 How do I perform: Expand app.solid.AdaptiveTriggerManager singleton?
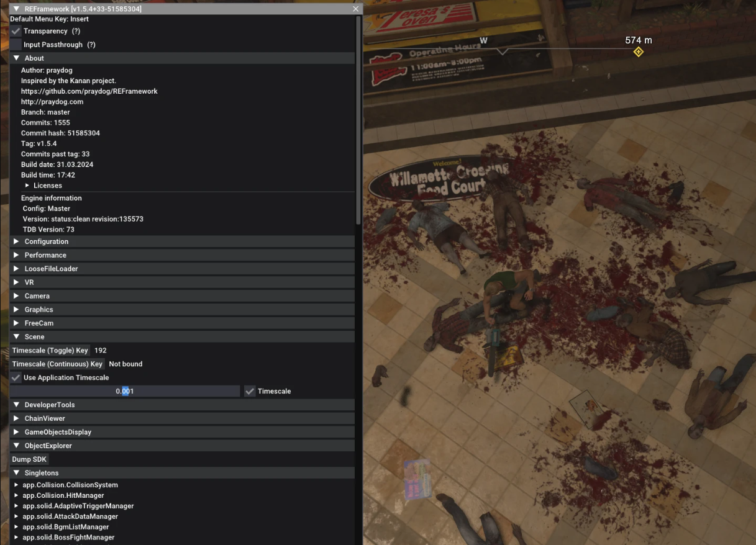coord(17,506)
